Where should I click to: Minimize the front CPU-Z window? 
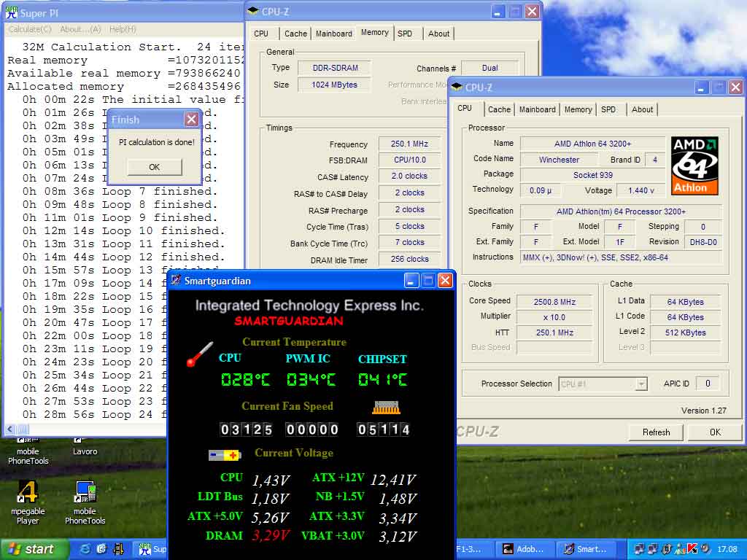[701, 87]
